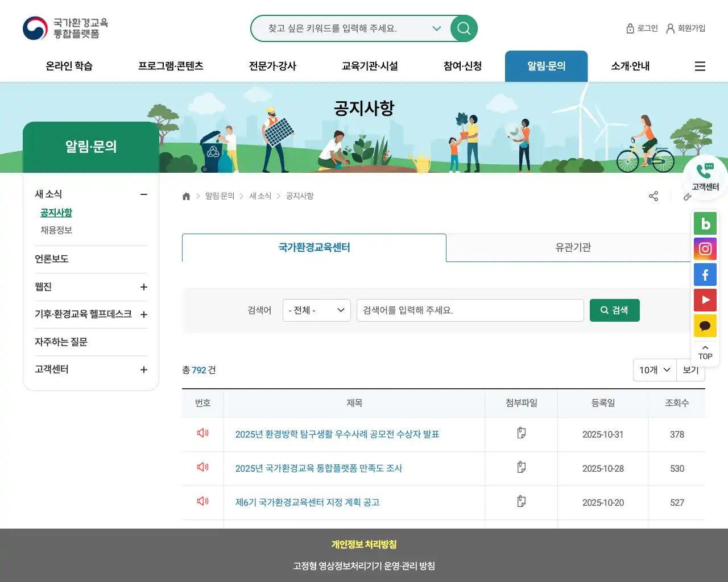728x582 pixels.
Task: Open the 2025년 국가환경교육 통합플랫폼 만족도 조사 notice
Action: (318, 468)
